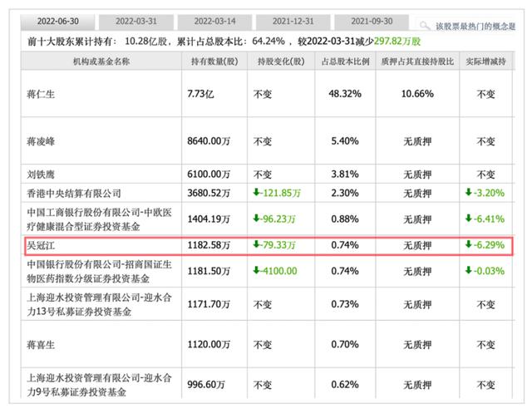This screenshot has height=413, width=532.
Task: Click the hot concept search field
Action: point(478,26)
